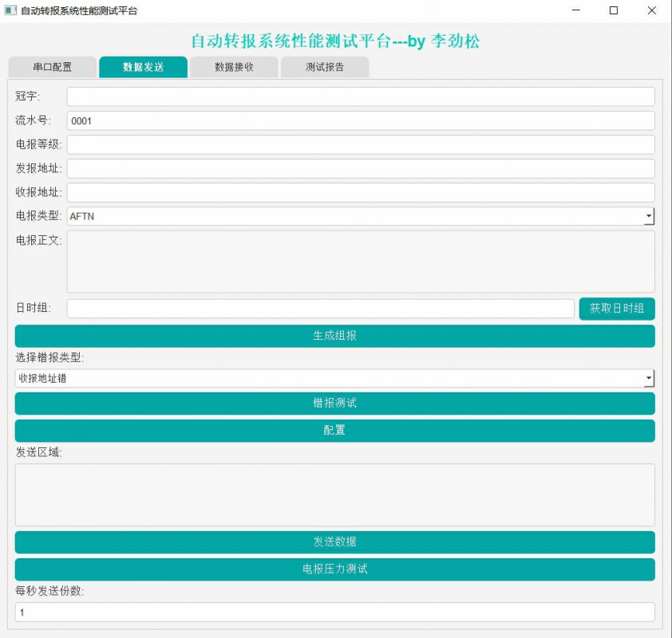672x638 pixels.
Task: Click the 电报等级 input field
Action: (x=359, y=144)
